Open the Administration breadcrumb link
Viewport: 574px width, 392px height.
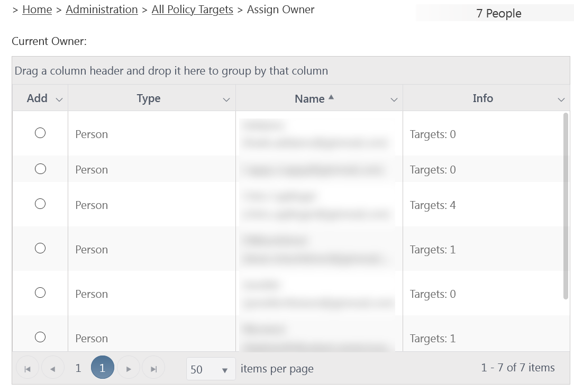(x=102, y=10)
